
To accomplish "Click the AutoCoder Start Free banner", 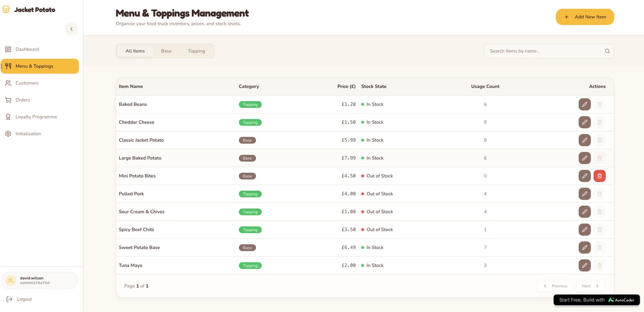I will pyautogui.click(x=597, y=300).
